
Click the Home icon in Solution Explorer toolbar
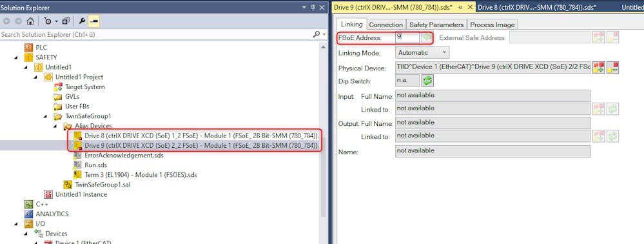click(x=30, y=21)
